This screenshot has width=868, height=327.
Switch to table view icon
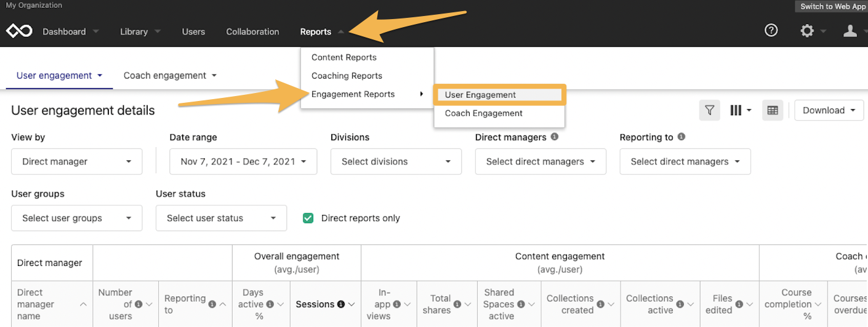[773, 110]
